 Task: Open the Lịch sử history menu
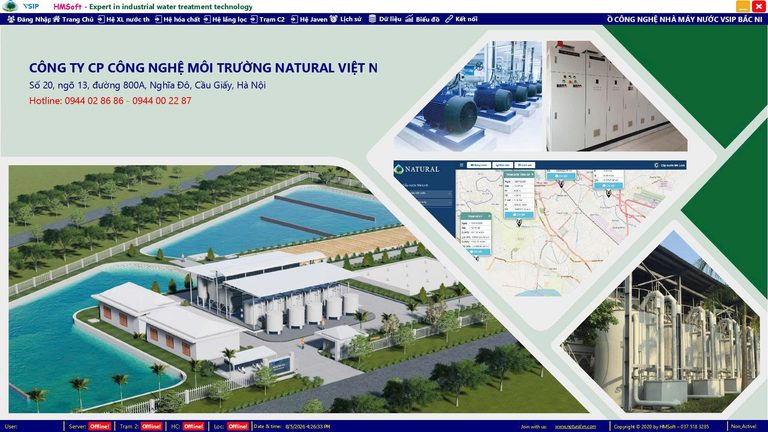click(346, 19)
